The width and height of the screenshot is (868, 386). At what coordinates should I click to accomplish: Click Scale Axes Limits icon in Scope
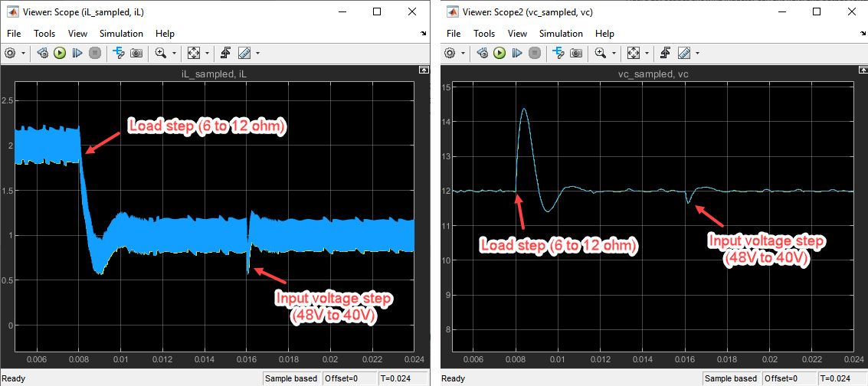193,53
